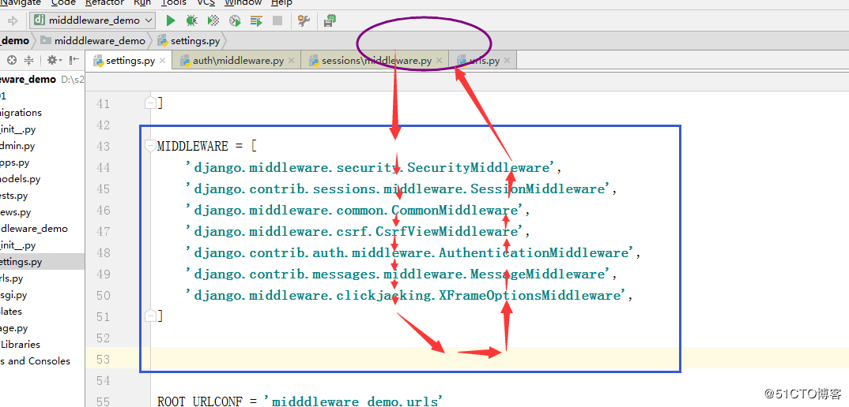The height and width of the screenshot is (407, 849).
Task: Click line number 53 in gutter
Action: tap(102, 360)
